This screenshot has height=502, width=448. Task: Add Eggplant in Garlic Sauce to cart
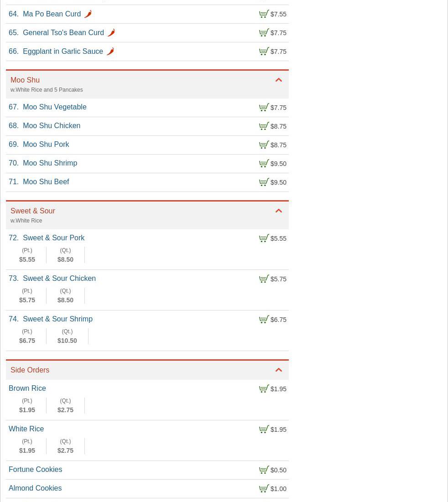coord(264,52)
